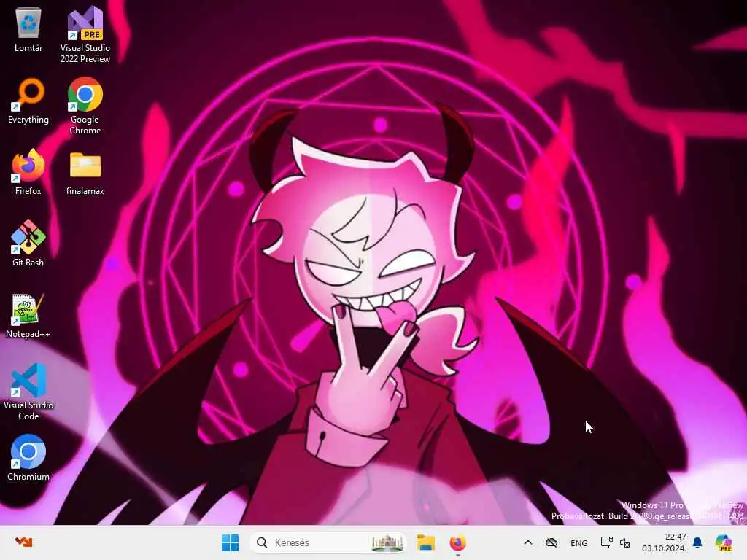Open the Everything search shortcut

[28, 101]
